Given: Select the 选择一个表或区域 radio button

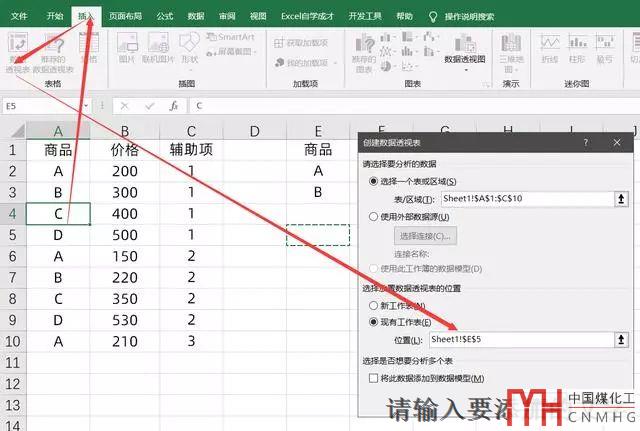Looking at the screenshot, I should (x=374, y=181).
